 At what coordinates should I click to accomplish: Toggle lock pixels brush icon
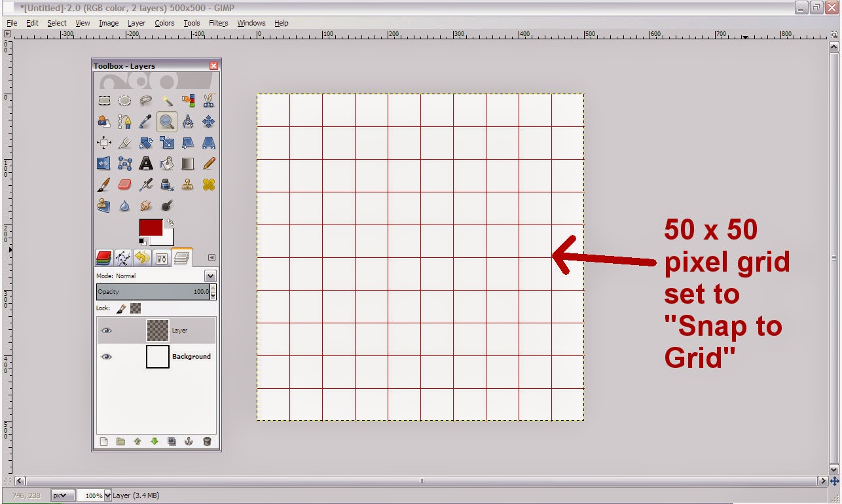click(x=121, y=308)
